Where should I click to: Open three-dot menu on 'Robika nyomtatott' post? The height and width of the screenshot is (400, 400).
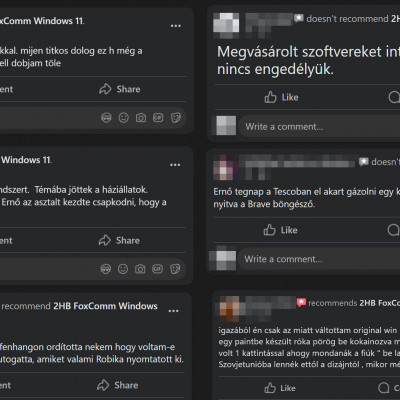[174, 311]
